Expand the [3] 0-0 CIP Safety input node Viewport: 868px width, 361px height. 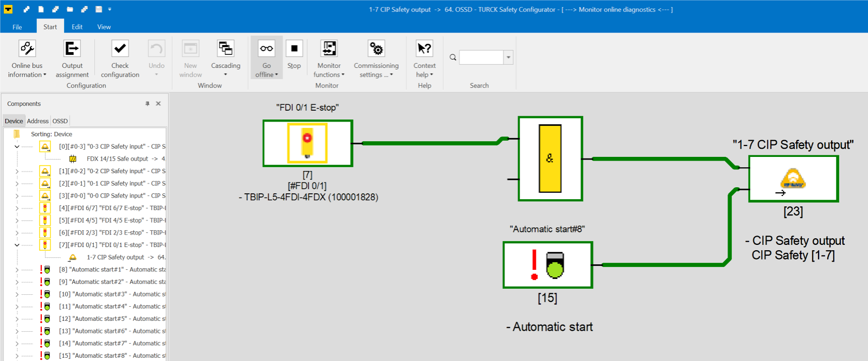[17, 196]
